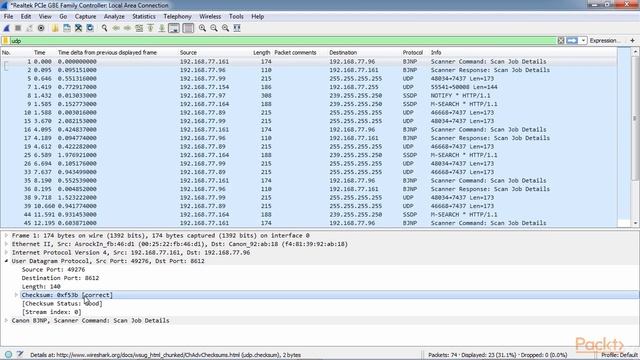This screenshot has height=360, width=640.
Task: Expand the Checksum: 0xf53b field
Action: tap(16, 295)
